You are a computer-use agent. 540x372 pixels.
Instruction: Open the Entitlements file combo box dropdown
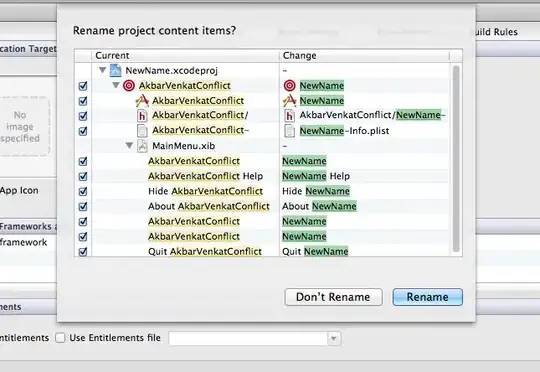(333, 338)
